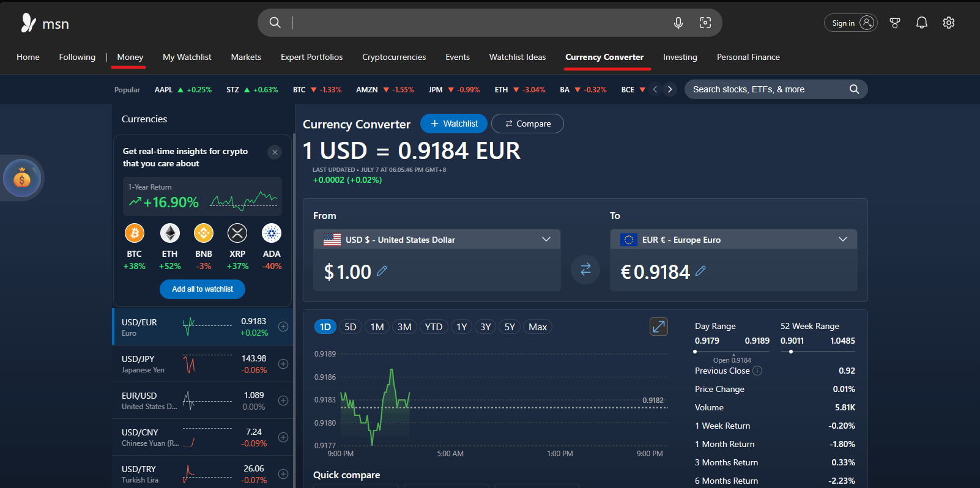The image size is (980, 488).
Task: Add USD/EUR to watchlist with plus
Action: (x=283, y=327)
